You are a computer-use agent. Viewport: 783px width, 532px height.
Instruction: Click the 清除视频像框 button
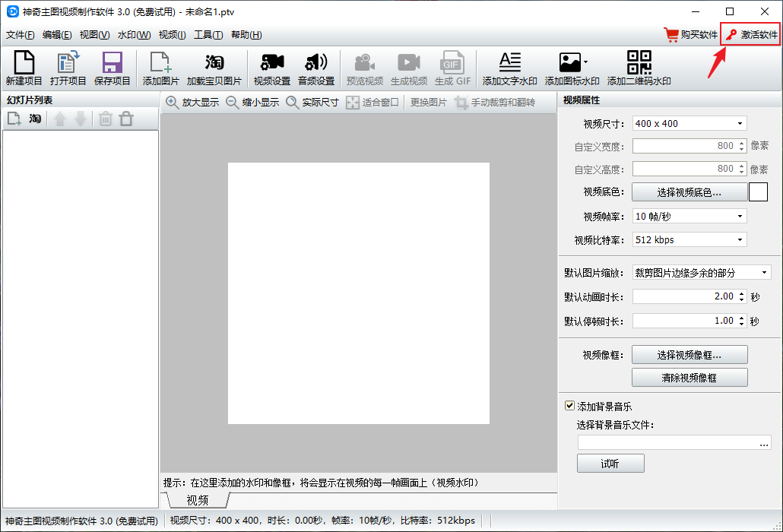pos(689,378)
